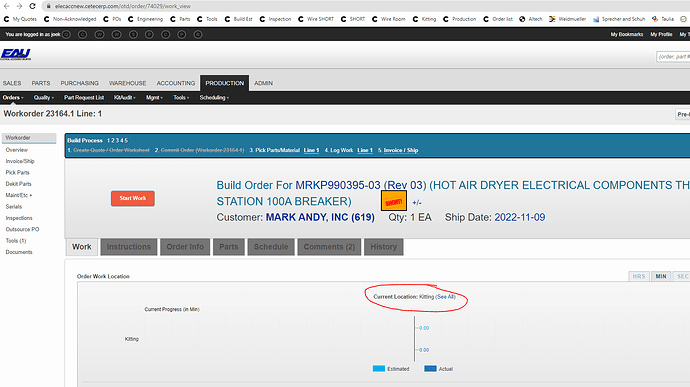The height and width of the screenshot is (387, 690).
Task: Select Pick Parts in the sidebar
Action: (18, 173)
